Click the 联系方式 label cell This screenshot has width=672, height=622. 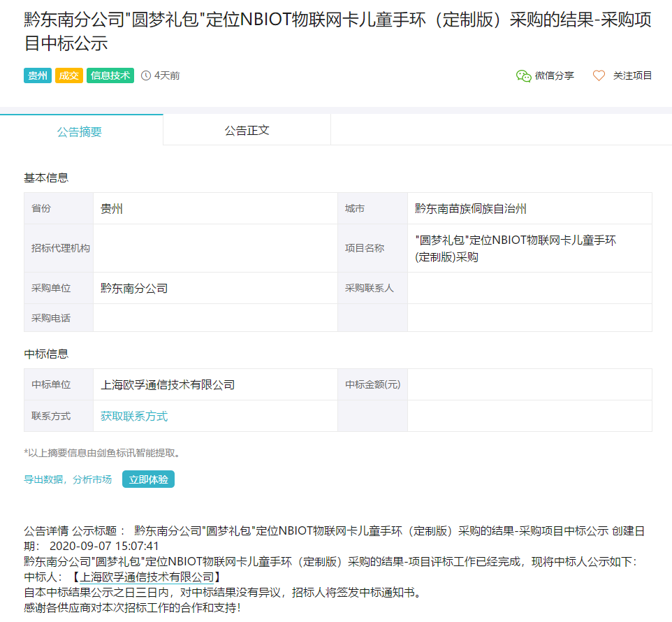click(x=59, y=416)
